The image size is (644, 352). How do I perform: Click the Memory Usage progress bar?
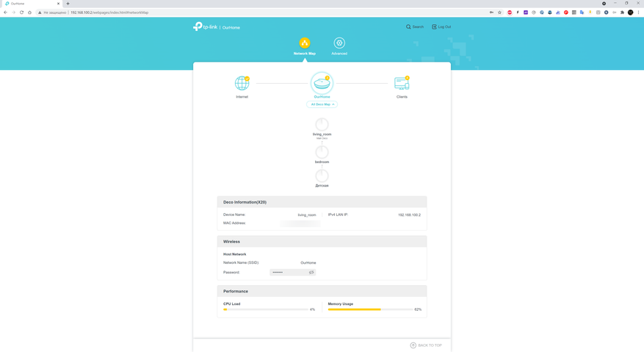click(x=369, y=309)
